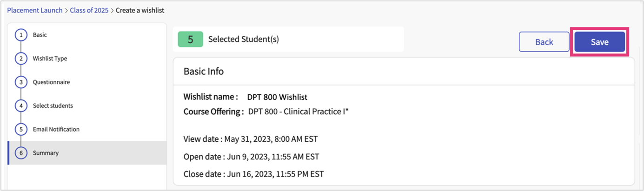The image size is (644, 191).
Task: Select step 6 circle icon
Action: coord(21,153)
